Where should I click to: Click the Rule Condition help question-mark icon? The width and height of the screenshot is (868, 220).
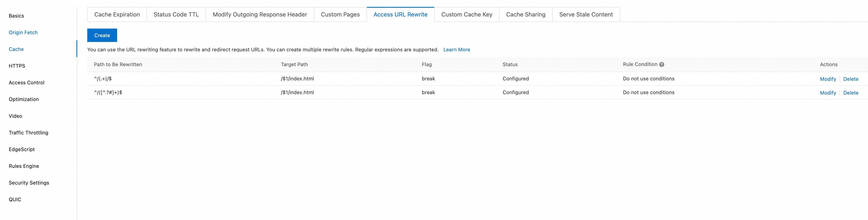pos(662,65)
